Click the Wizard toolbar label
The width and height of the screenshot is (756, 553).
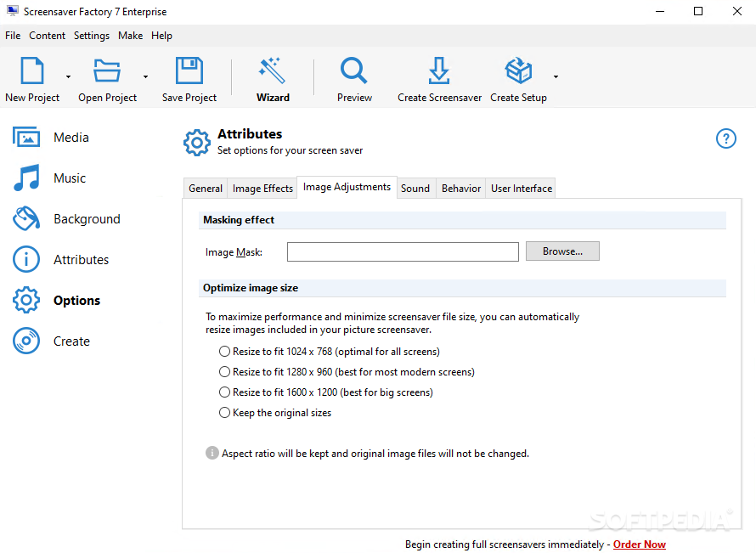tap(273, 98)
